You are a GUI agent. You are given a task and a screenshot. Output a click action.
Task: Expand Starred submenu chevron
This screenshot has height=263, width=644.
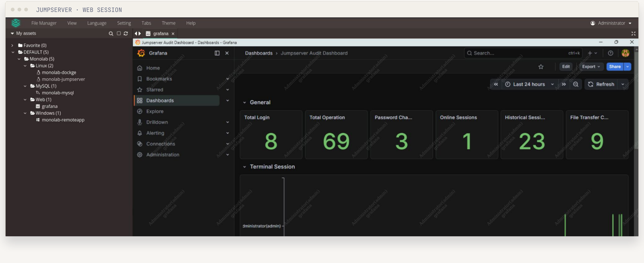tap(228, 90)
